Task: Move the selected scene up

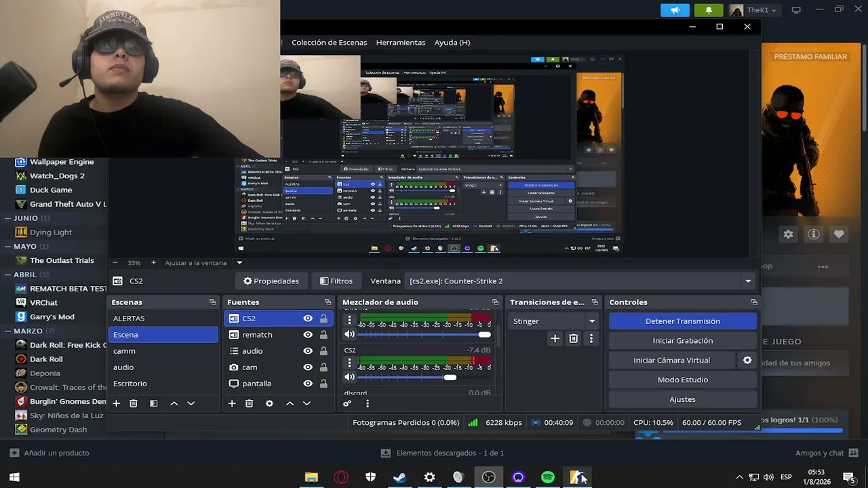Action: 174,403
